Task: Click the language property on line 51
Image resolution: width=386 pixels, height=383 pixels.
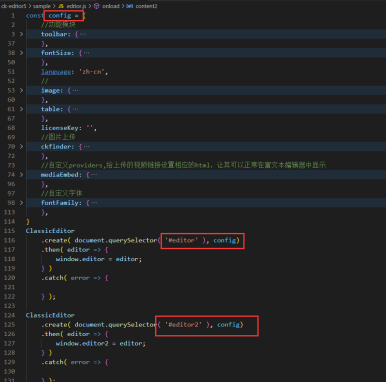Action: point(56,72)
